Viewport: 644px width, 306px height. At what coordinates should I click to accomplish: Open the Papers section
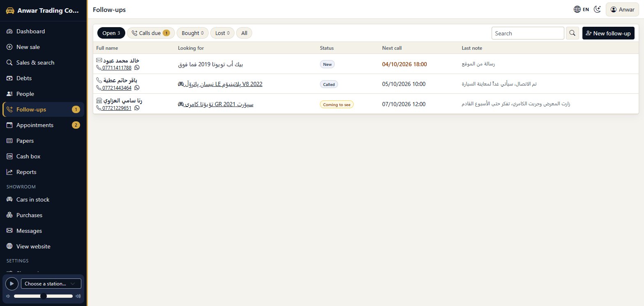(44, 141)
